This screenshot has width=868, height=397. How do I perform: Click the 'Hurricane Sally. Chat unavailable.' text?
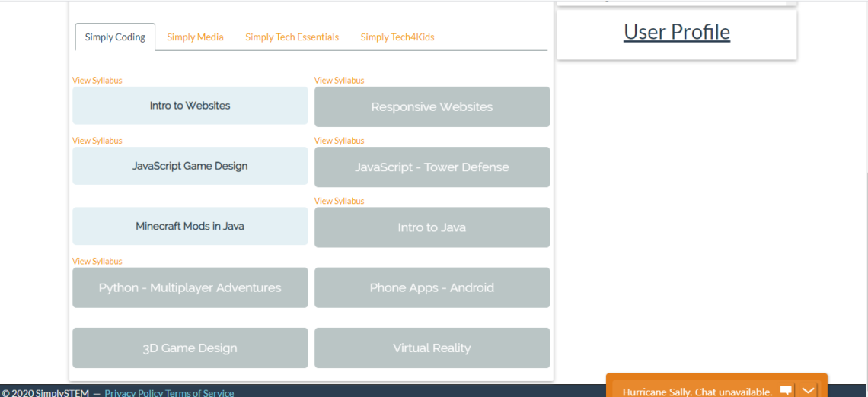(x=697, y=392)
